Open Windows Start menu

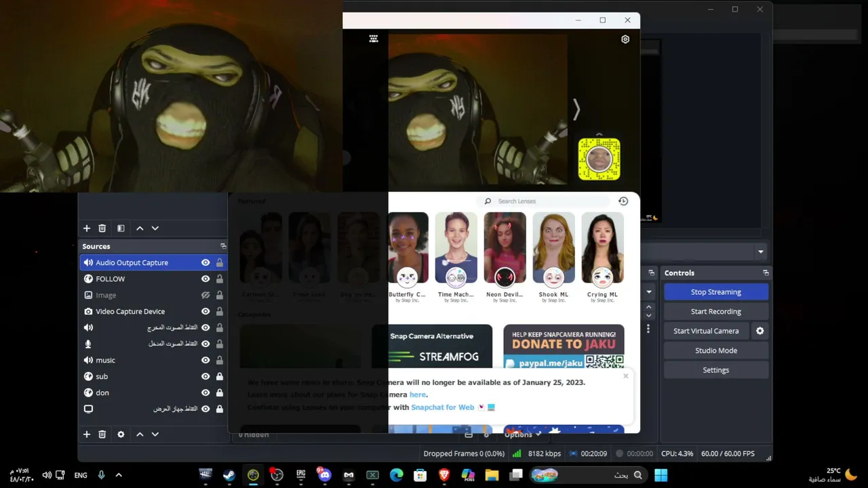tap(660, 475)
